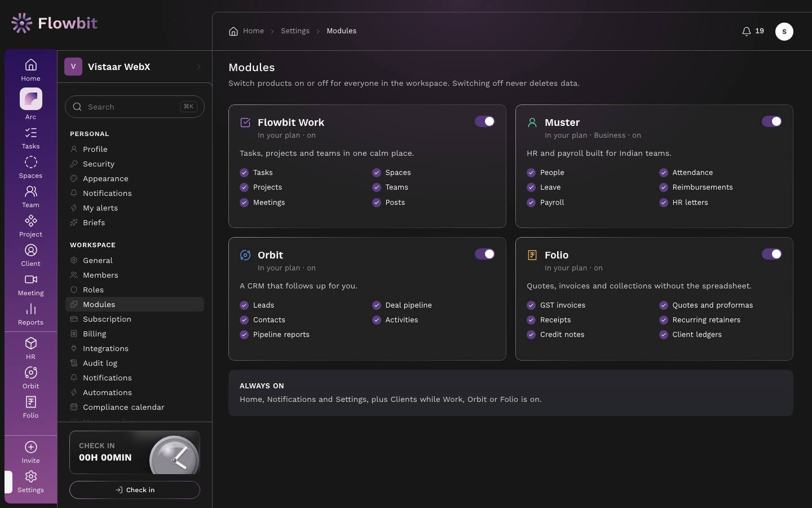This screenshot has height=508, width=812.
Task: Click the Orbit card icon
Action: coord(245,255)
